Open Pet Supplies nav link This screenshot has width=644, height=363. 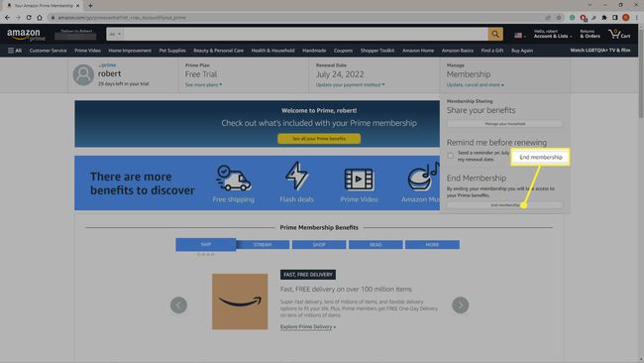[x=172, y=51]
